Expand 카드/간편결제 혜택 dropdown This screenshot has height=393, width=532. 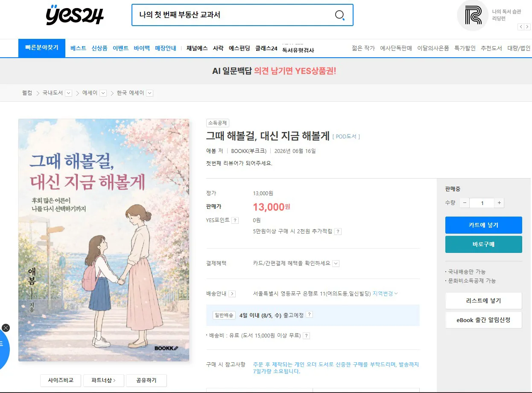click(x=336, y=264)
